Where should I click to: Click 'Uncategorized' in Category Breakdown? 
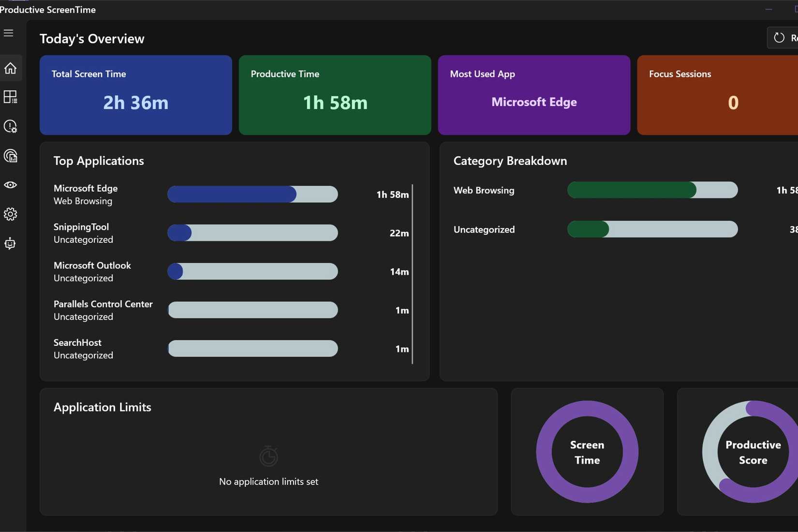pos(484,230)
